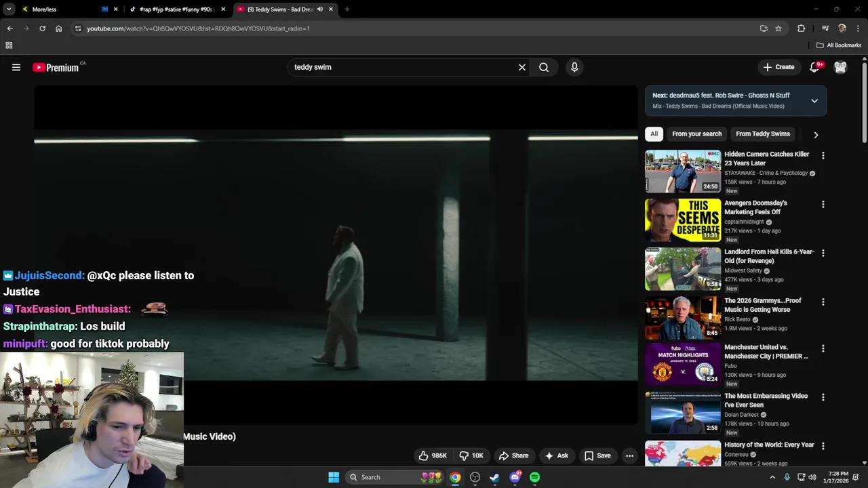
Task: Select the All filter chip
Action: coord(654,134)
